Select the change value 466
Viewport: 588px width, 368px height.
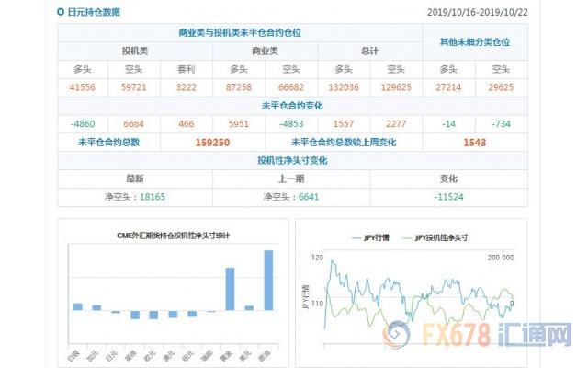[x=187, y=124]
